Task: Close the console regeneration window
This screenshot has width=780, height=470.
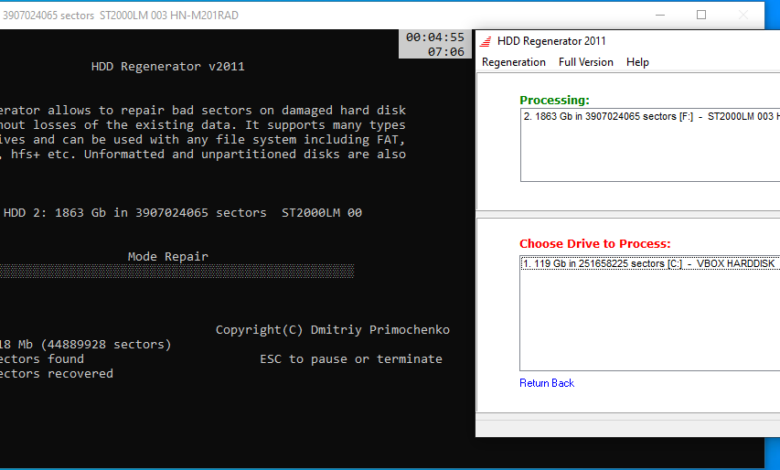Action: point(743,15)
